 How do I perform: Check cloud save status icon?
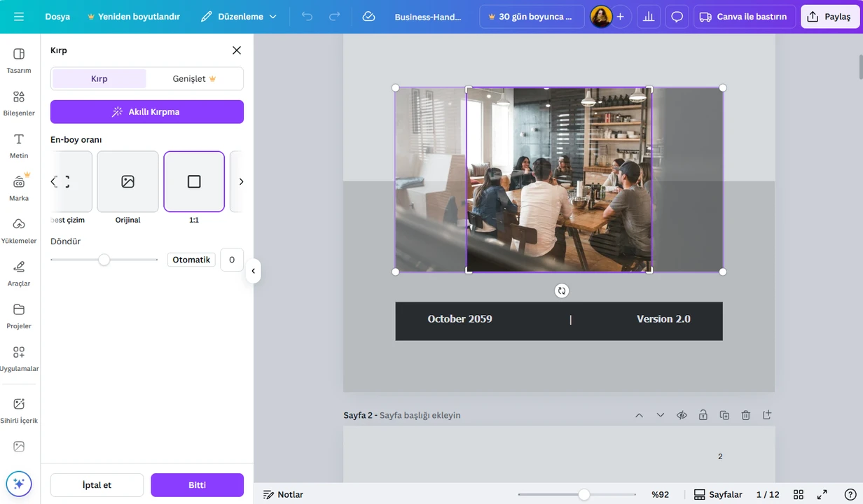coord(369,16)
